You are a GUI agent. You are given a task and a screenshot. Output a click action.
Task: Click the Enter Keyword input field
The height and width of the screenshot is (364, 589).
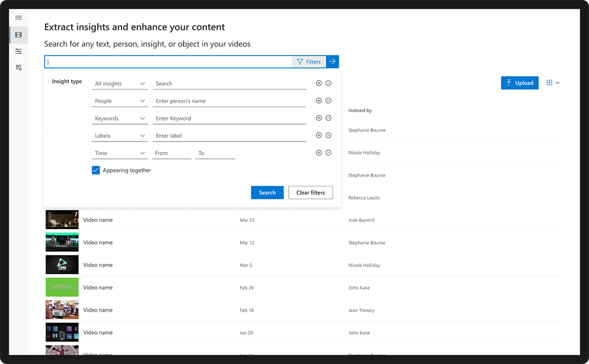tap(229, 118)
